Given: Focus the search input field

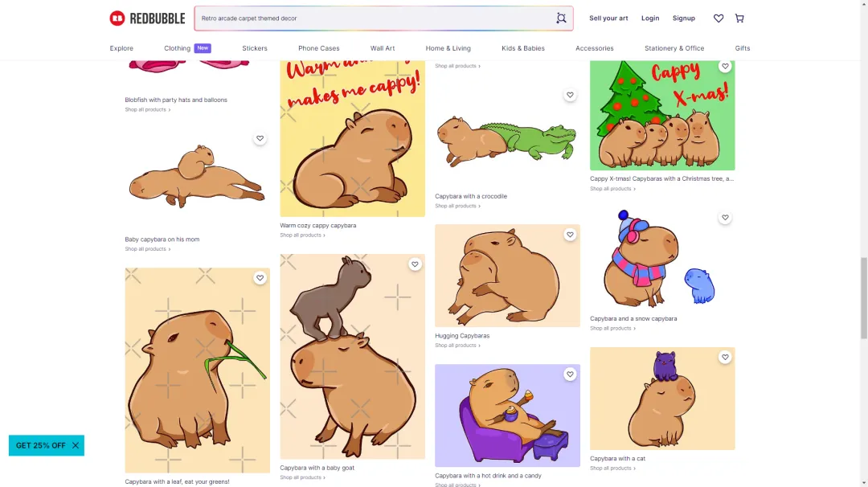Looking at the screenshot, I should coord(376,18).
